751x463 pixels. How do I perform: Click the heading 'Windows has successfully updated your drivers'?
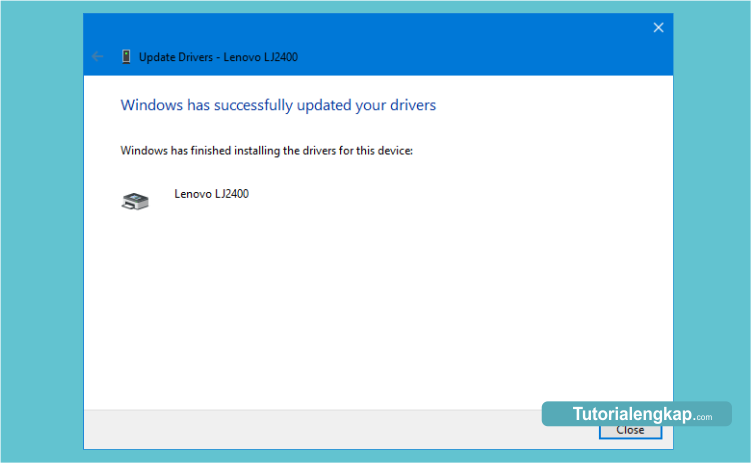point(278,105)
